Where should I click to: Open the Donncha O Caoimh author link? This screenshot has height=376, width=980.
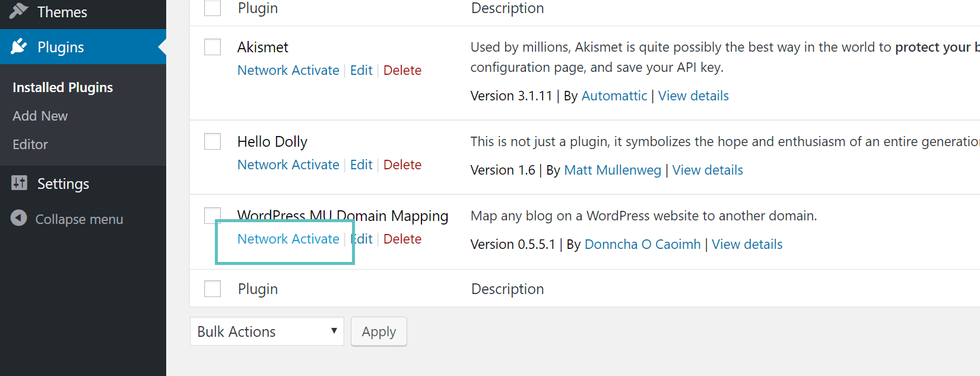[x=643, y=244]
